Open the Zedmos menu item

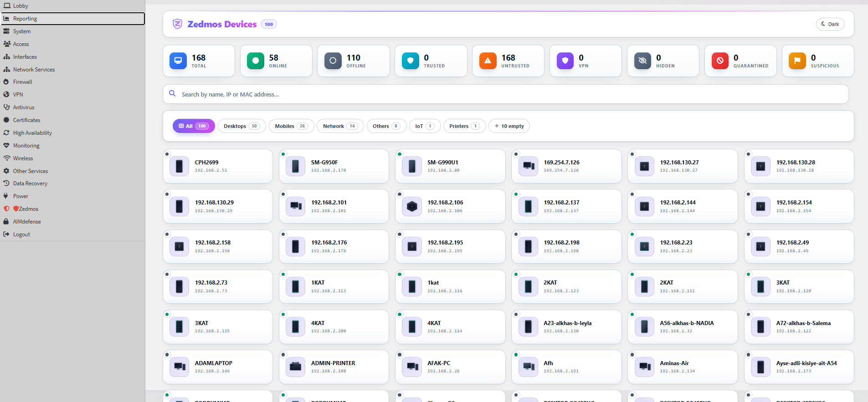click(x=72, y=209)
